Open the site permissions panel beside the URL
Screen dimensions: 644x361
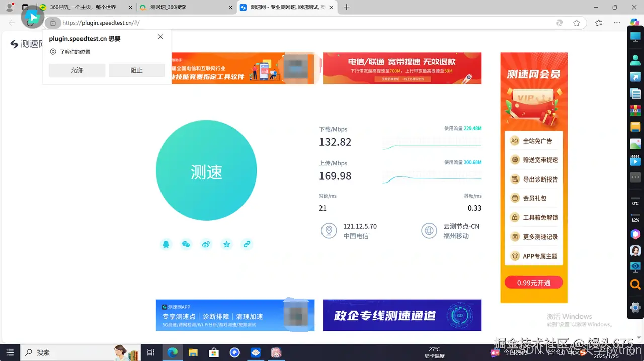(52, 23)
